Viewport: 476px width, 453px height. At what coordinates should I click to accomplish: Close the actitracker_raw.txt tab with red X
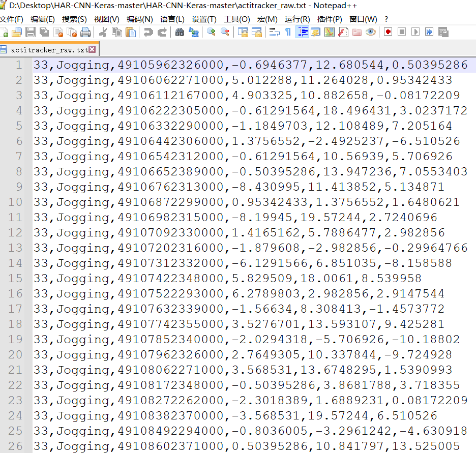click(x=92, y=49)
